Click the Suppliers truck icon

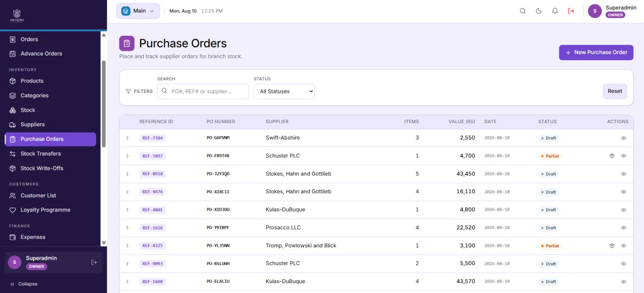pyautogui.click(x=13, y=125)
